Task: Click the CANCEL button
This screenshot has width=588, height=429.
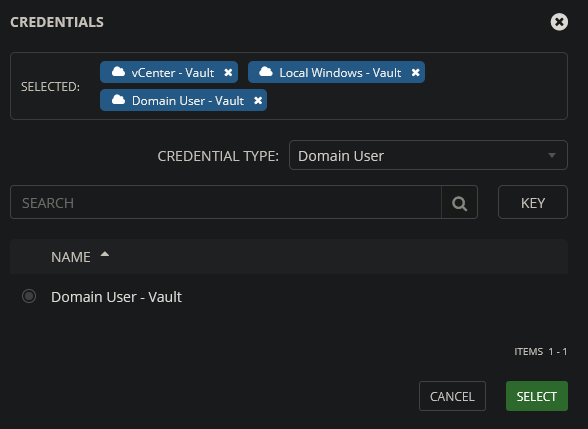Action: [x=452, y=396]
